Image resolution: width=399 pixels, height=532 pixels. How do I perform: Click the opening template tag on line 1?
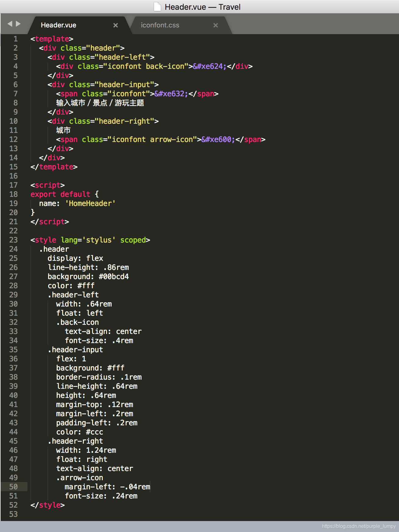pos(52,39)
